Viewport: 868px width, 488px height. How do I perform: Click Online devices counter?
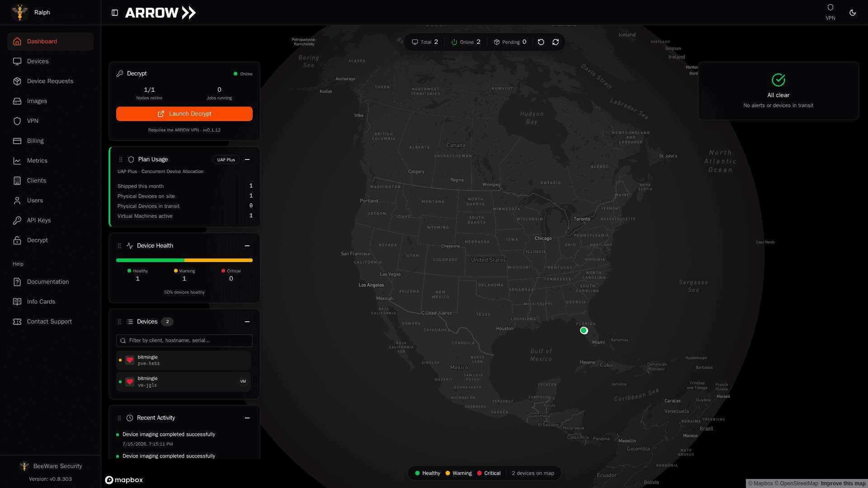(x=466, y=42)
